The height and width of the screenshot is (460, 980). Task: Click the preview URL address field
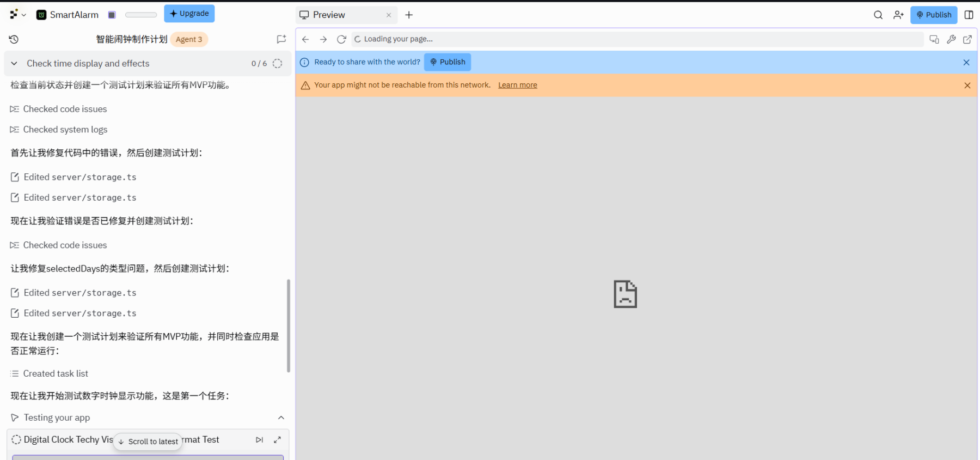click(637, 39)
